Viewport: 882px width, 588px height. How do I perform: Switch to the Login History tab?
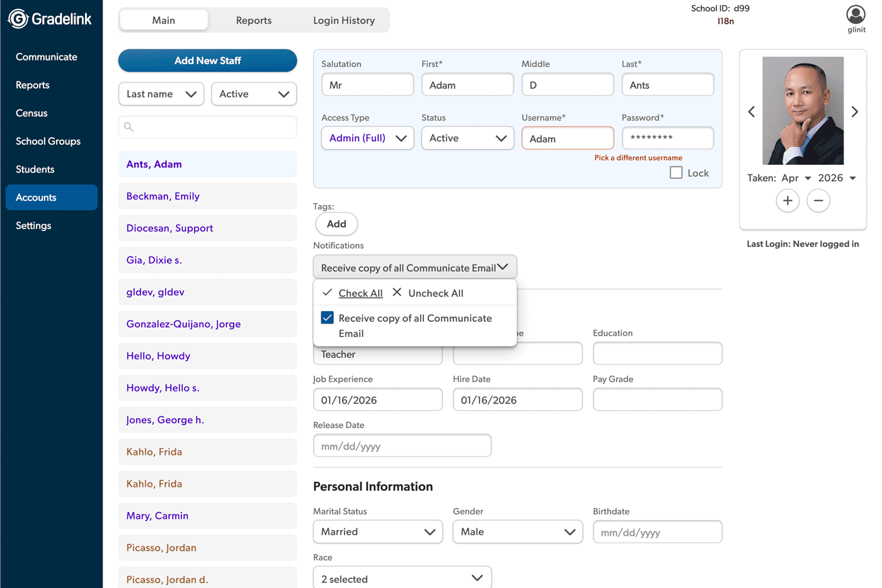tap(343, 20)
